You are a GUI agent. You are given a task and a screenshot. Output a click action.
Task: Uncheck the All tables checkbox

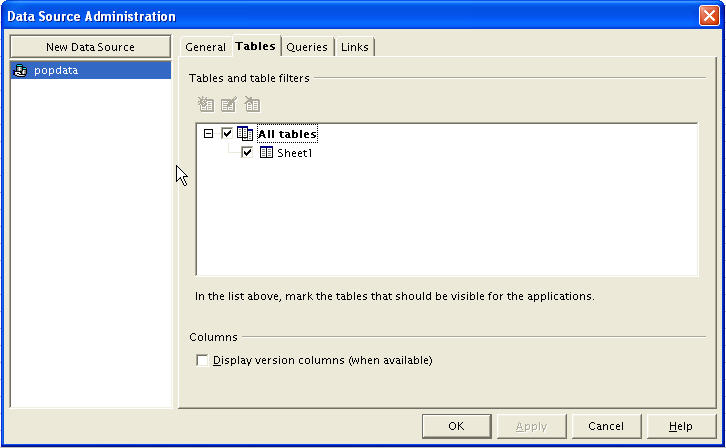(227, 133)
